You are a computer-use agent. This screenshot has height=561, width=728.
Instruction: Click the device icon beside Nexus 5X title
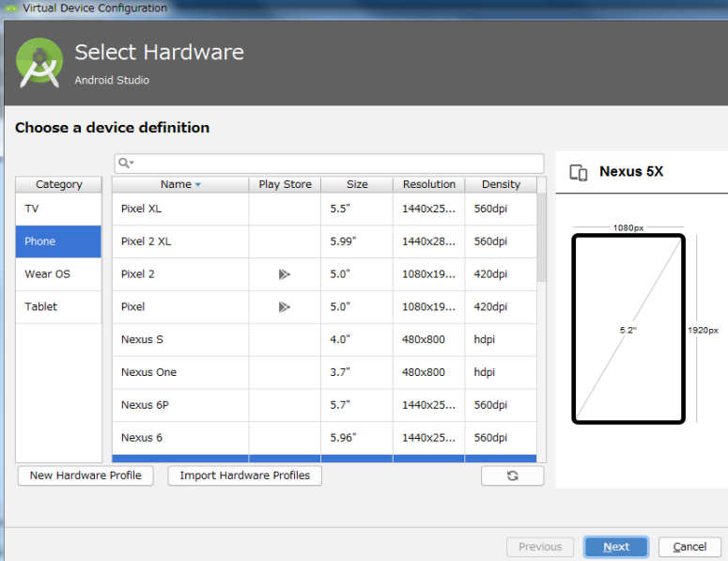click(x=579, y=172)
